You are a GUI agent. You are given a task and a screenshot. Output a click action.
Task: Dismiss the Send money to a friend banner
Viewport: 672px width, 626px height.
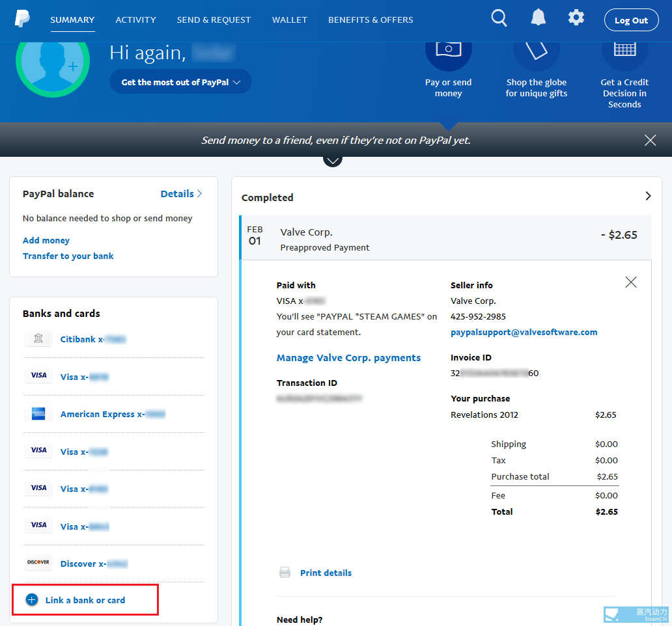pos(650,140)
